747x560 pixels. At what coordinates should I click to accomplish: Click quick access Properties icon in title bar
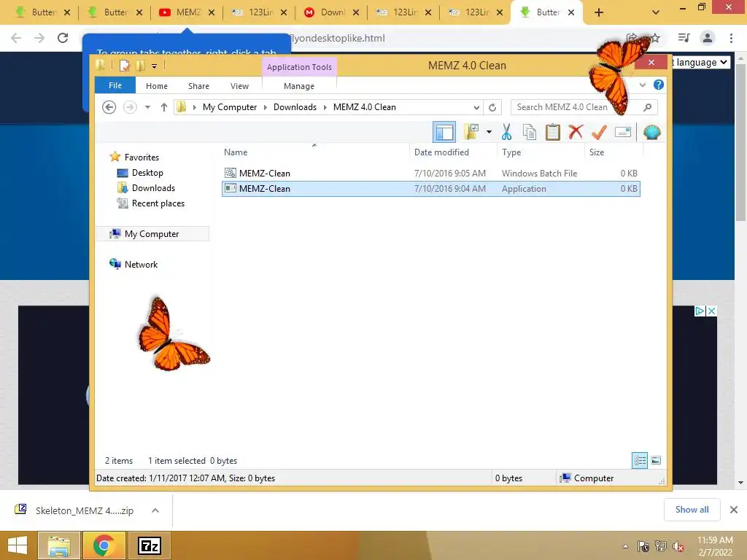click(x=124, y=66)
